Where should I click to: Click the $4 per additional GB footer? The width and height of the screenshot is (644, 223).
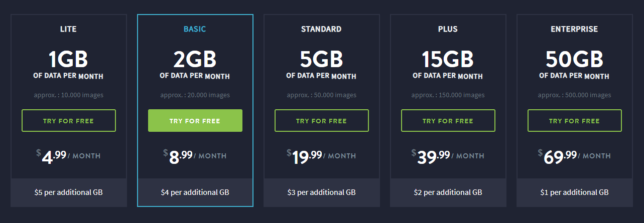tap(195, 192)
